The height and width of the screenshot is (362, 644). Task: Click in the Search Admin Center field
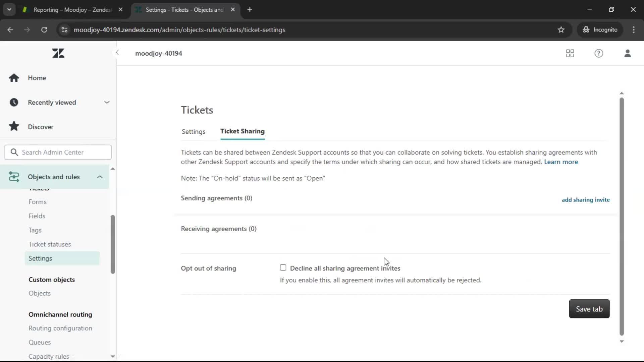point(58,152)
